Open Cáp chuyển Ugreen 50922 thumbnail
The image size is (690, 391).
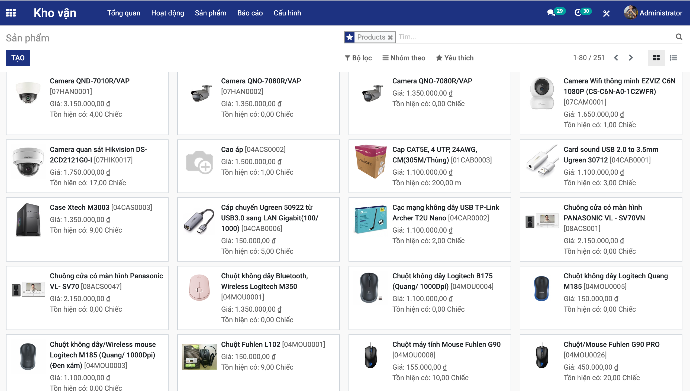[199, 221]
